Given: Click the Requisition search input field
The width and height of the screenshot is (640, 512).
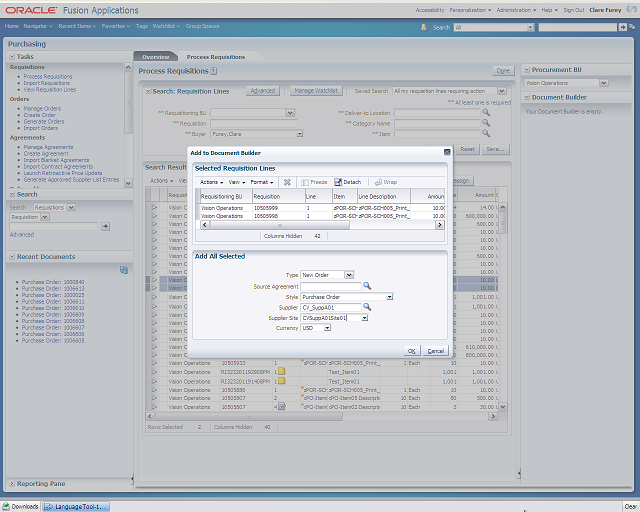Looking at the screenshot, I should pos(253,123).
